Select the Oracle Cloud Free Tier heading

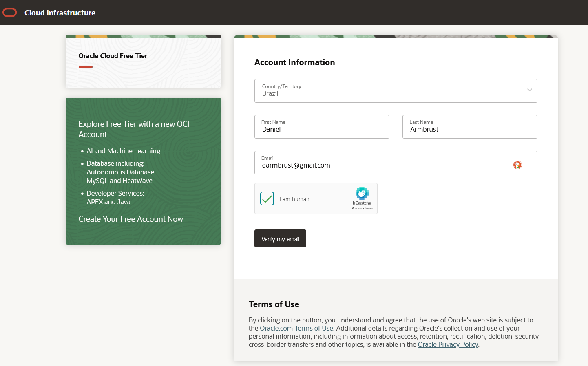(113, 56)
